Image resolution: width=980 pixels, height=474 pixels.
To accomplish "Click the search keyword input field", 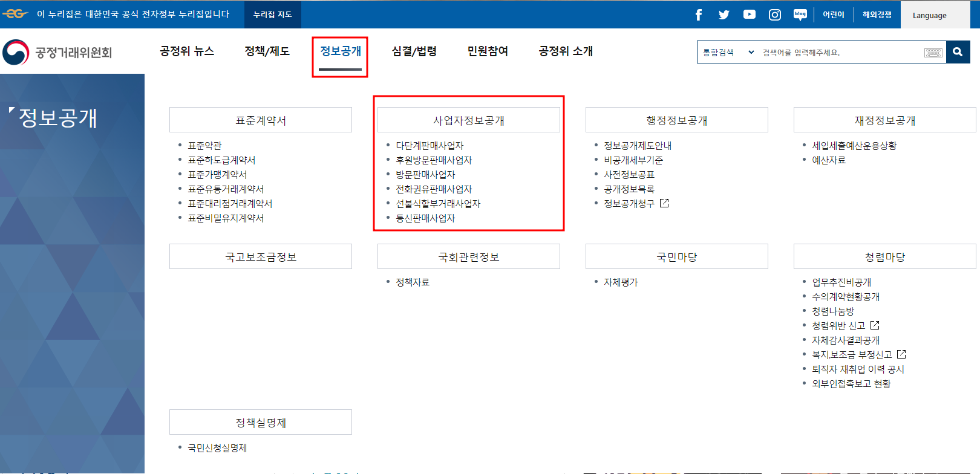I will 841,53.
